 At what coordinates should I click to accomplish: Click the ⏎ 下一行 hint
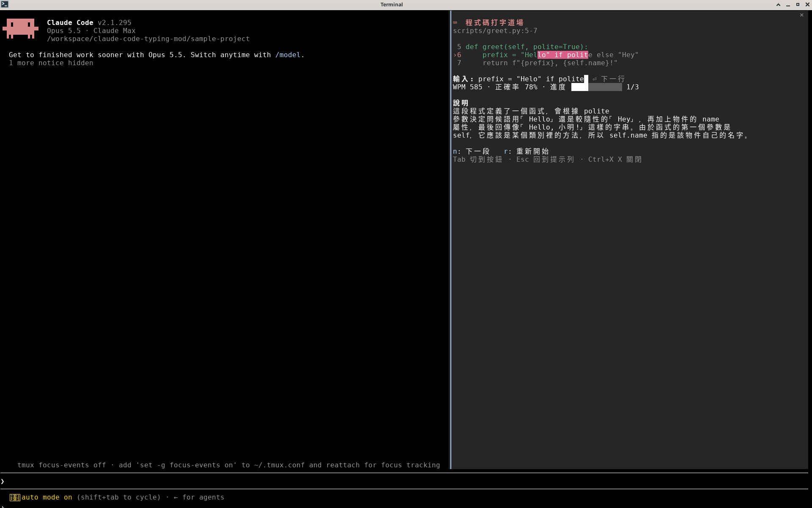point(609,79)
